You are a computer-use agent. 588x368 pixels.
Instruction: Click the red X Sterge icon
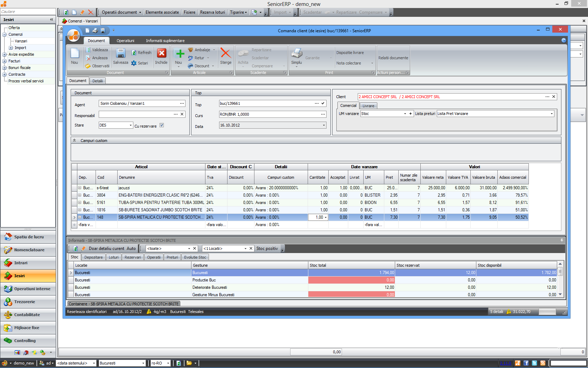[x=225, y=54]
